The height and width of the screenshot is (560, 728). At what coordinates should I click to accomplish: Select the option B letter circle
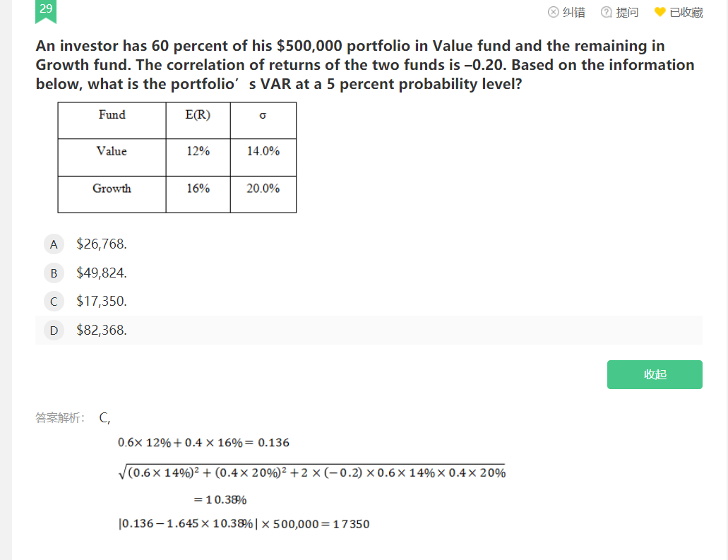pyautogui.click(x=54, y=273)
